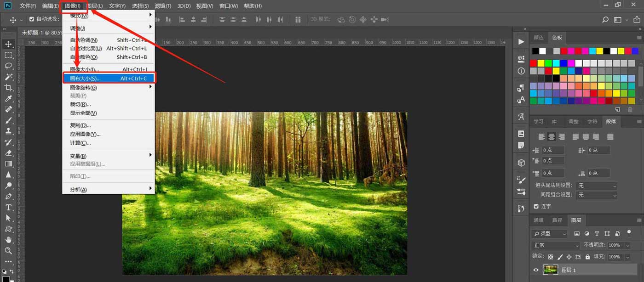Select the Healing Brush tool
Screen dimensions: 644x282
click(8, 109)
